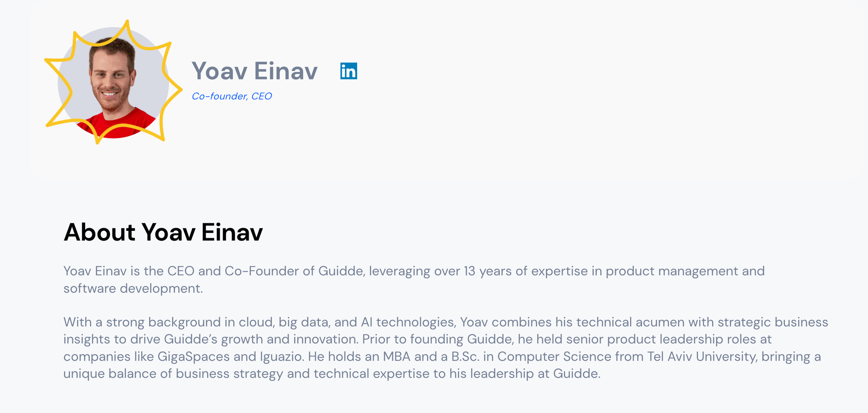
Task: Click 'B.Sc.' in the bio paragraph
Action: coord(465,357)
